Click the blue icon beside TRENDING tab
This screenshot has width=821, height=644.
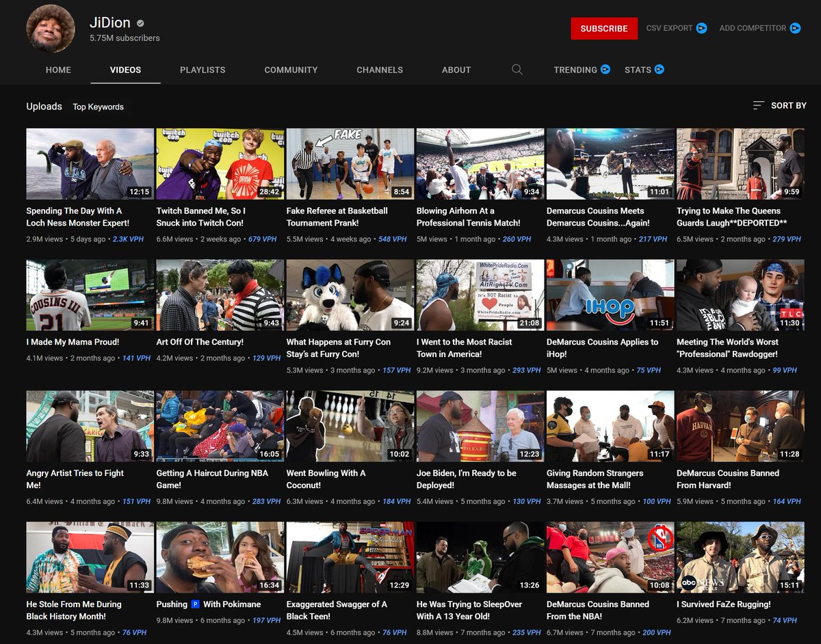(605, 69)
